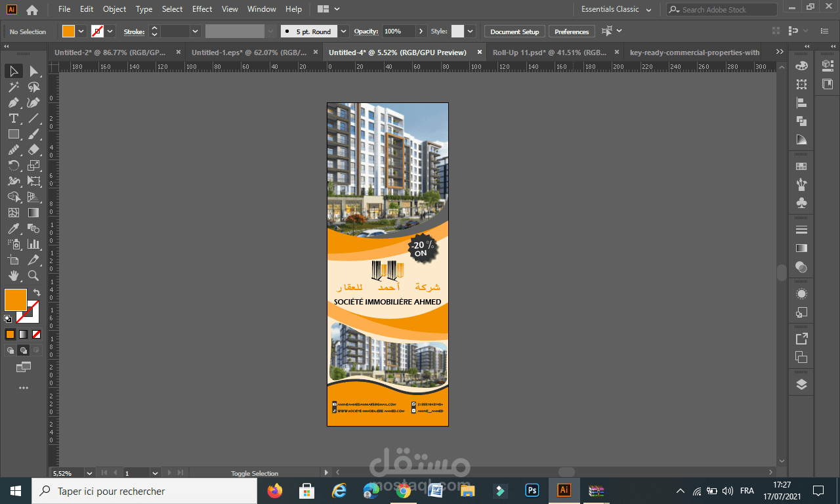This screenshot has height=504, width=840.
Task: Open the fill color dropdown in control bar
Action: [x=81, y=31]
